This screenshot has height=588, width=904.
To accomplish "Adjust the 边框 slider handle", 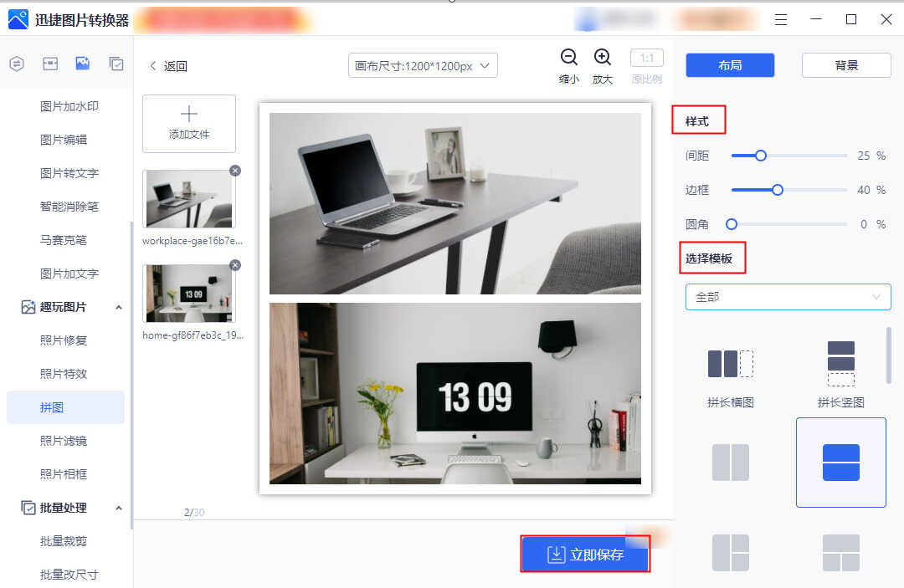I will click(777, 190).
